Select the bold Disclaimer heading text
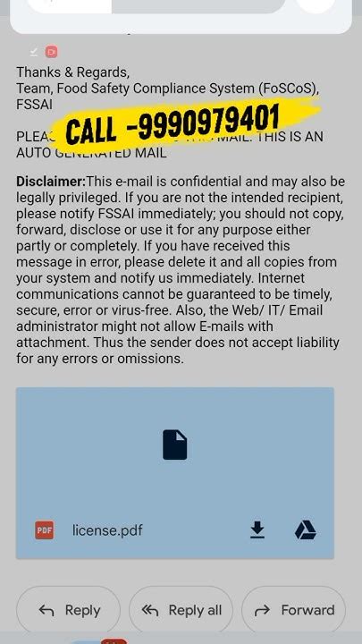Image resolution: width=362 pixels, height=644 pixels. tap(51, 182)
